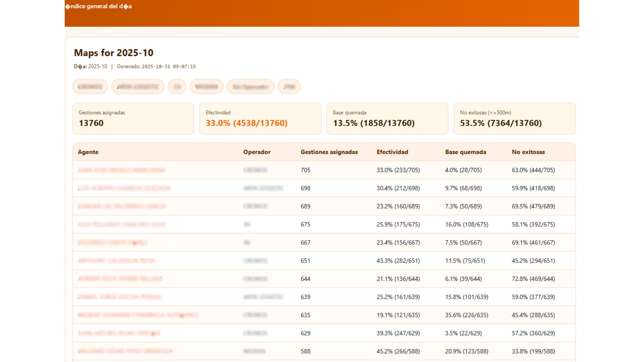The height and width of the screenshot is (362, 644).
Task: Click the índice general del día header
Action: point(99,6)
